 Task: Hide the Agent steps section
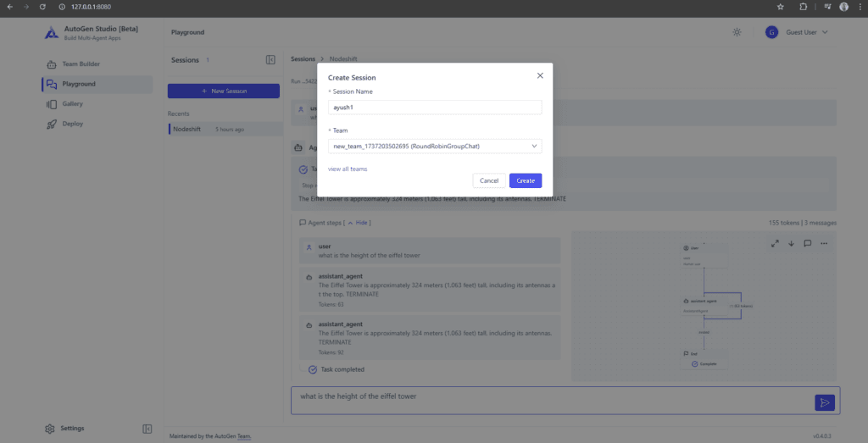pyautogui.click(x=358, y=222)
